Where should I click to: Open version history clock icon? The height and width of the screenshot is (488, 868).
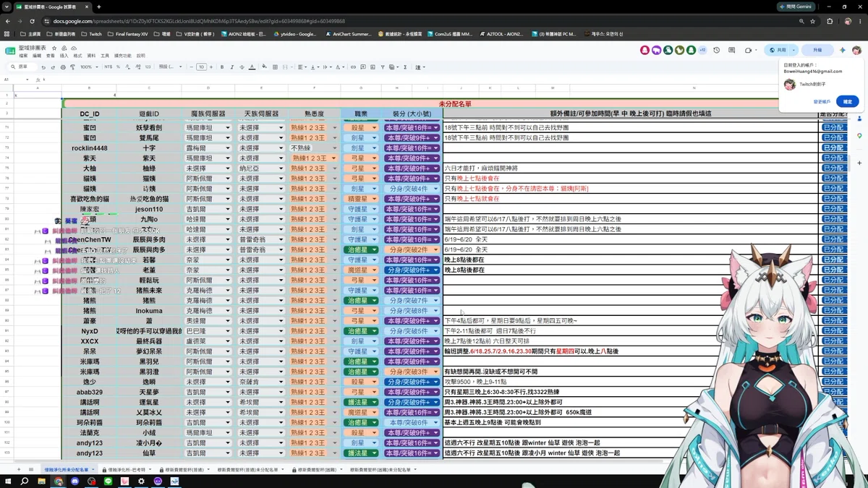point(716,51)
